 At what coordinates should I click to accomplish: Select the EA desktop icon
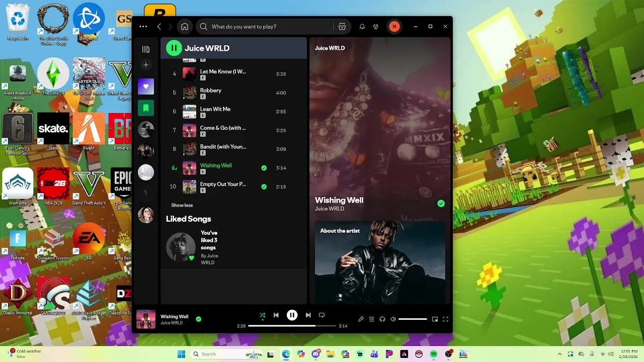click(x=89, y=242)
